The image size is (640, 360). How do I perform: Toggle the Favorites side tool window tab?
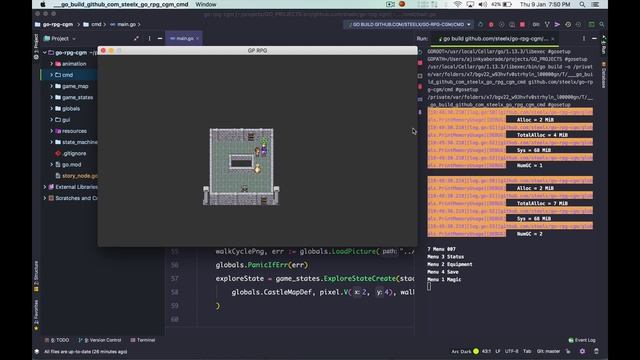pyautogui.click(x=36, y=315)
